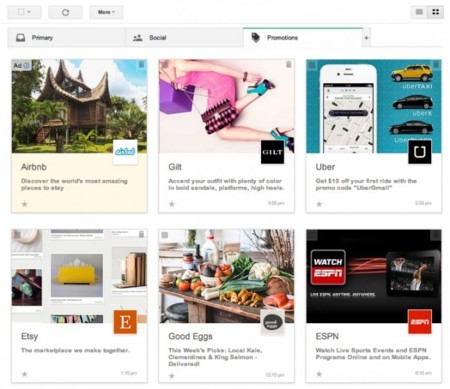
Task: Open 'Watch Live Sports Events and ESPN' message
Action: coord(373,354)
